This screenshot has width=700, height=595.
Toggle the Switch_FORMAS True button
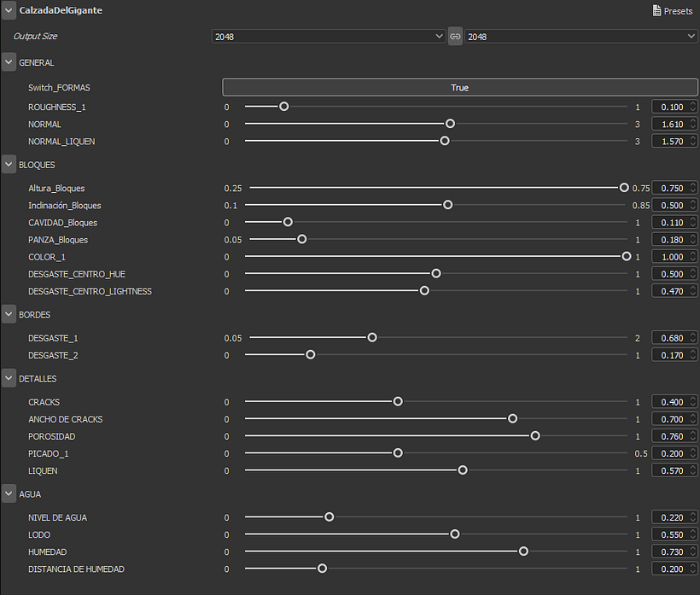click(x=460, y=87)
